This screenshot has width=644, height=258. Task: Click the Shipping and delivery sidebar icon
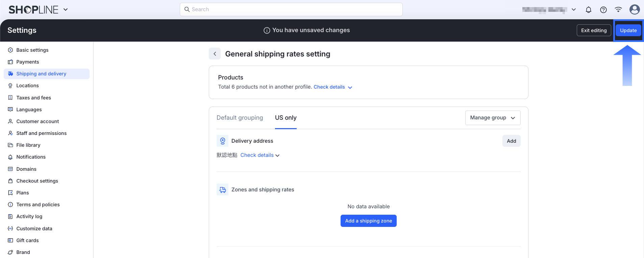pyautogui.click(x=10, y=74)
